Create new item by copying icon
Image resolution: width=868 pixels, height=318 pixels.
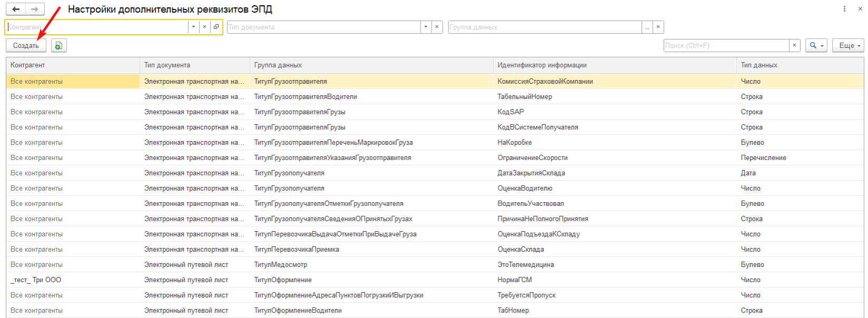pyautogui.click(x=59, y=46)
